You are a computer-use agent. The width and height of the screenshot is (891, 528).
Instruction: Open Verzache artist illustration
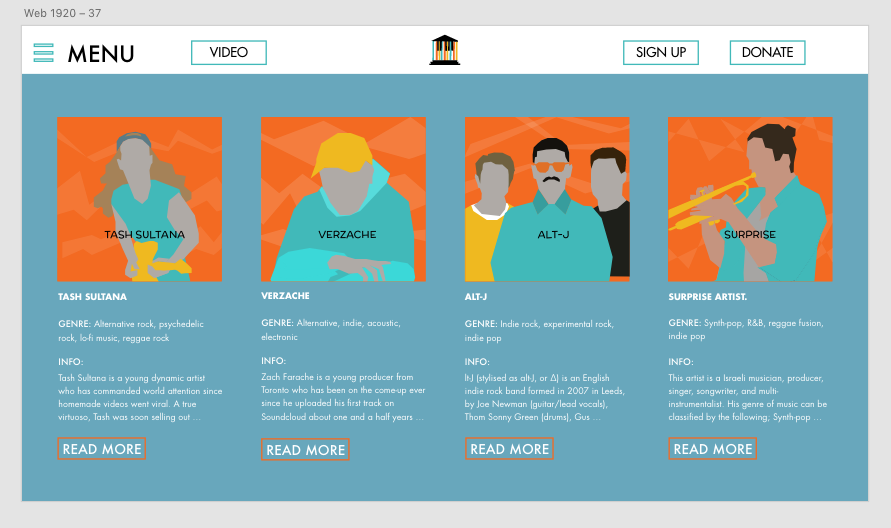click(x=343, y=199)
